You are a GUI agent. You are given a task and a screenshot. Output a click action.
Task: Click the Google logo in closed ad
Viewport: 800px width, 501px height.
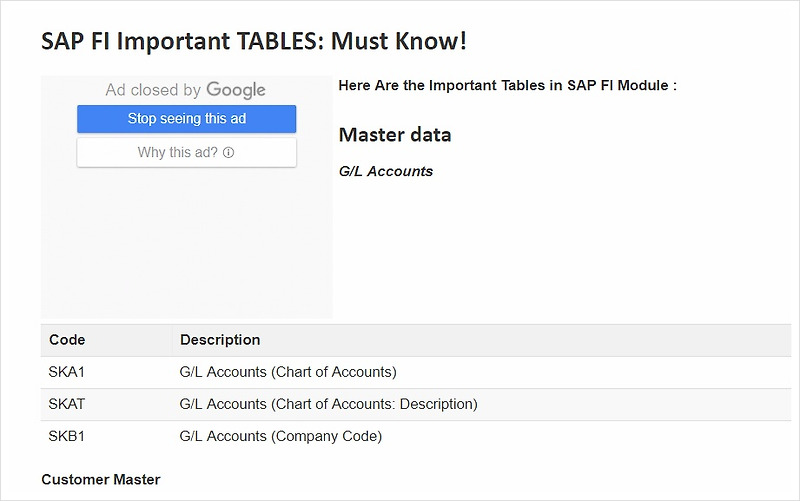click(236, 90)
